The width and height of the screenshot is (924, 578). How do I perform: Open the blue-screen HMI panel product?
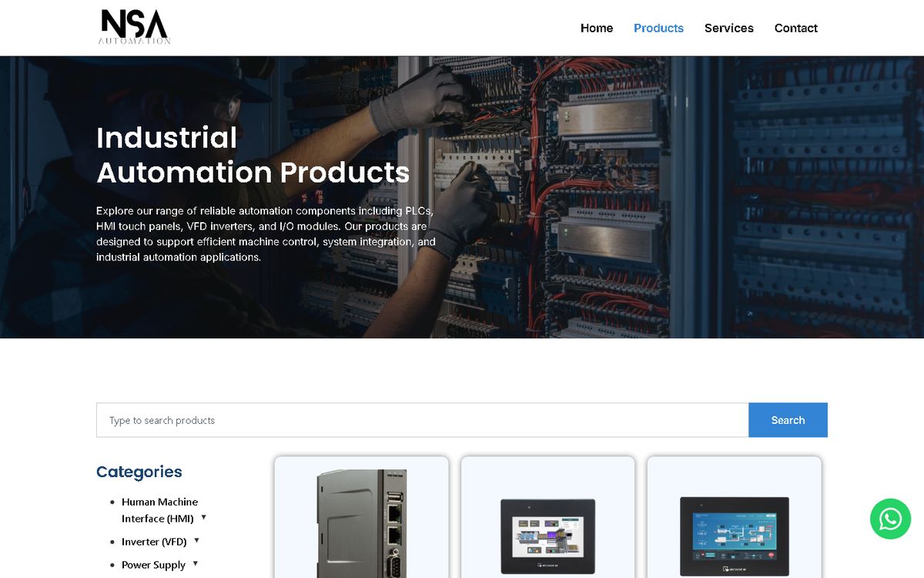pyautogui.click(x=735, y=517)
